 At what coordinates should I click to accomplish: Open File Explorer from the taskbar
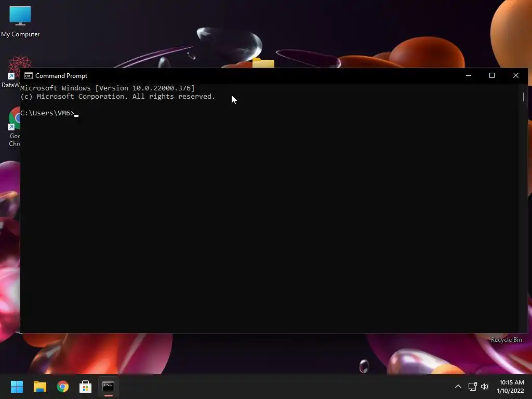point(39,387)
